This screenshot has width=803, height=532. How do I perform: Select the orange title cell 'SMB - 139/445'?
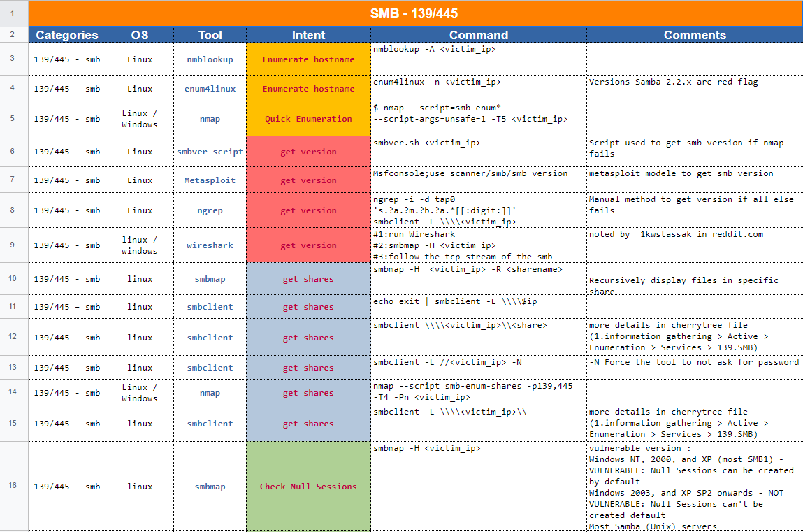tap(415, 13)
